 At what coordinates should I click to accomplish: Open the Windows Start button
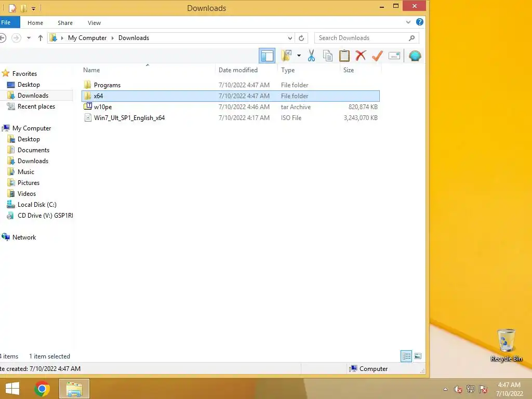(12, 389)
